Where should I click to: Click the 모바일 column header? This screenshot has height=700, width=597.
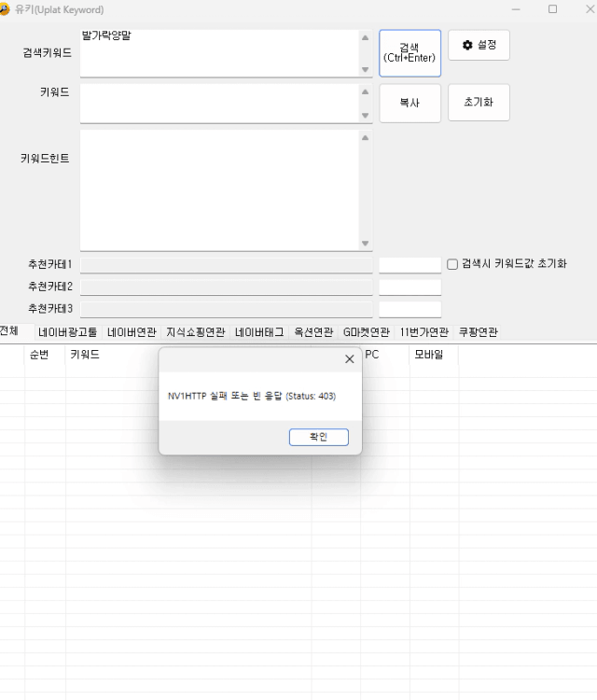click(434, 355)
